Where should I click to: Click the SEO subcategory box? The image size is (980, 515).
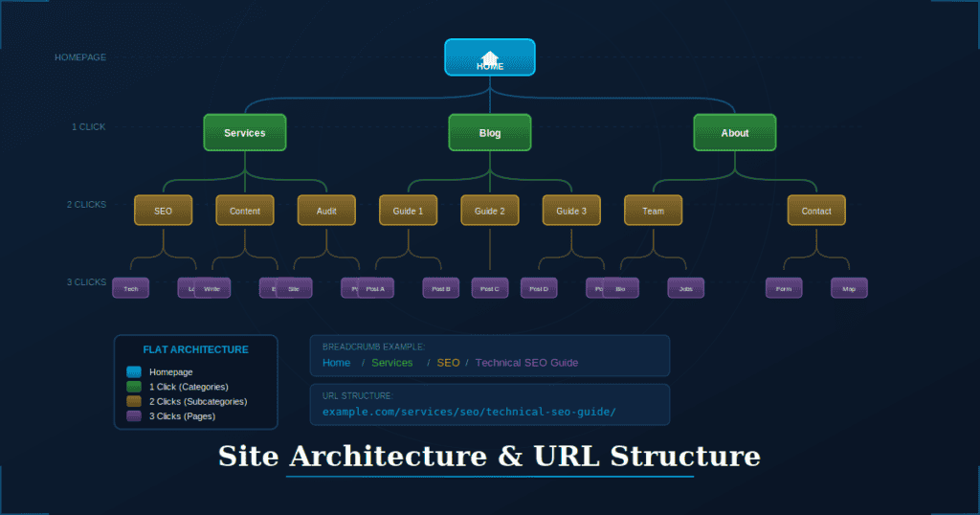click(x=163, y=211)
